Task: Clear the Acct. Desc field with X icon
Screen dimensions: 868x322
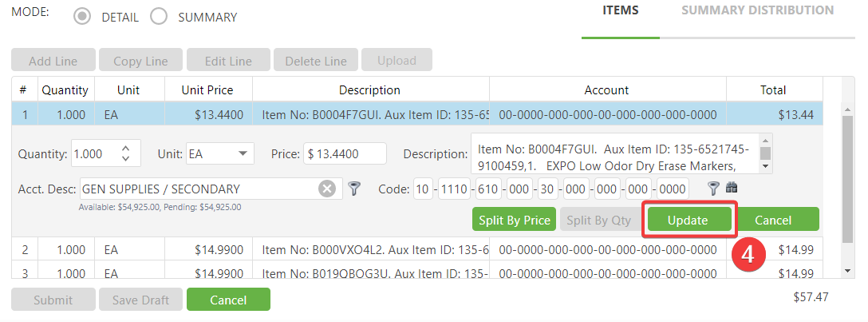Action: [327, 189]
